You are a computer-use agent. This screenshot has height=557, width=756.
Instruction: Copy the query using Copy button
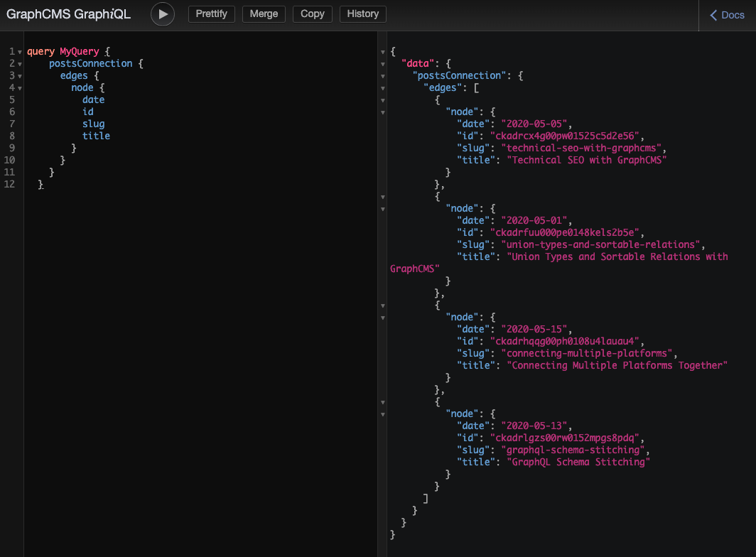coord(312,14)
